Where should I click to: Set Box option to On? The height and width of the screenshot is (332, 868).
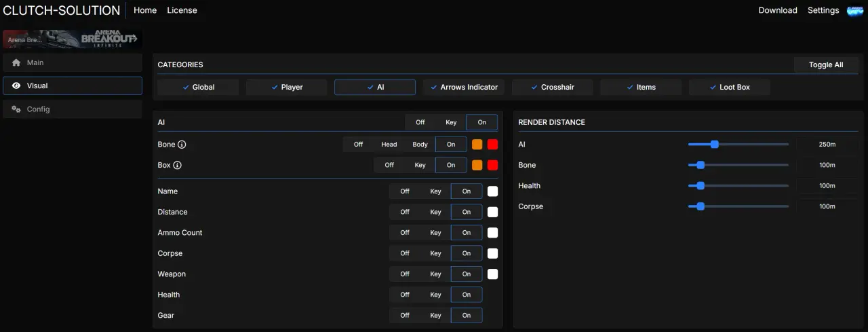pyautogui.click(x=451, y=165)
